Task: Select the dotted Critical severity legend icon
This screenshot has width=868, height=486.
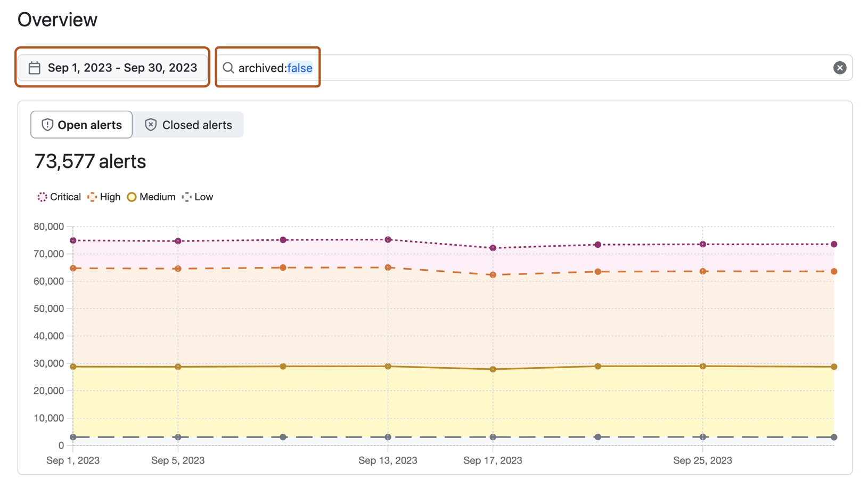Action: click(x=42, y=197)
